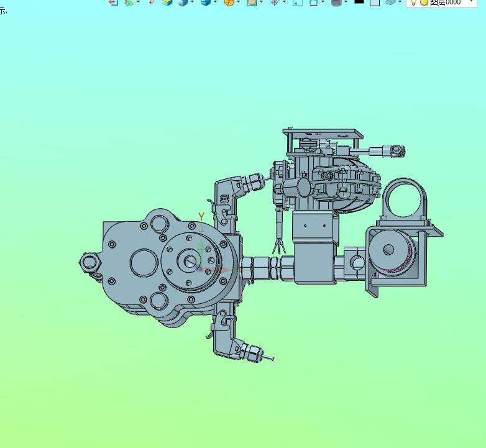486x448 pixels.
Task: Select the red pencil eraser tool icon
Action: (x=152, y=1)
